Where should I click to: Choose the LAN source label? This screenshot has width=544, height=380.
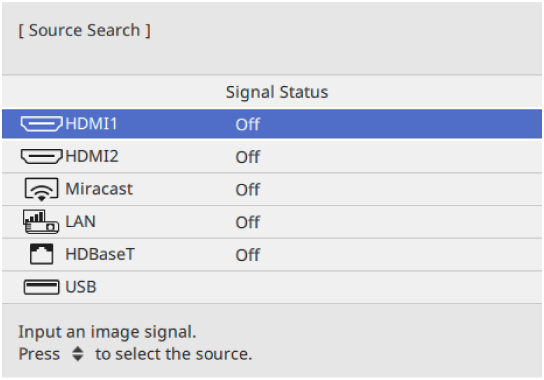[x=80, y=221]
